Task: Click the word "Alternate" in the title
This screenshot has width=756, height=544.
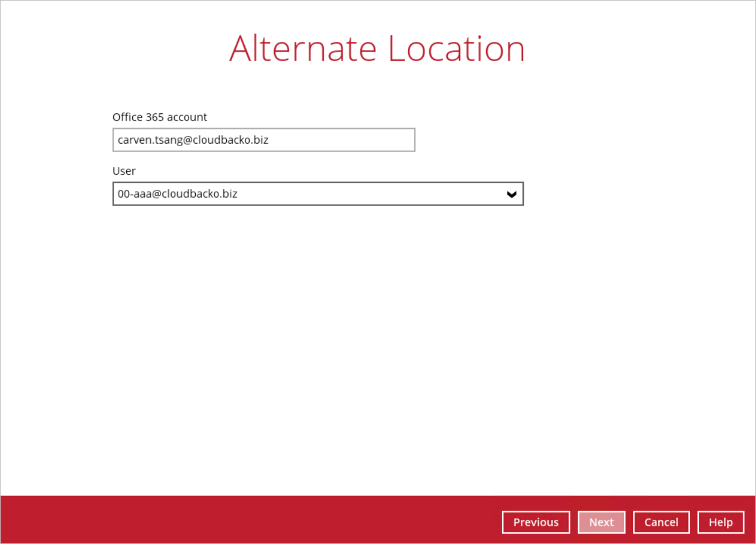Action: 303,49
